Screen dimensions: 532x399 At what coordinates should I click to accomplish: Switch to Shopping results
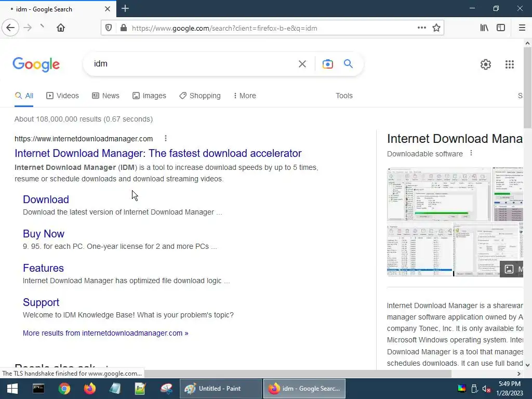click(200, 96)
